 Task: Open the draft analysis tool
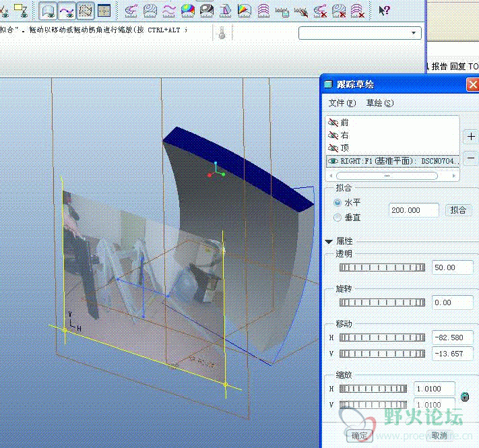tap(226, 11)
